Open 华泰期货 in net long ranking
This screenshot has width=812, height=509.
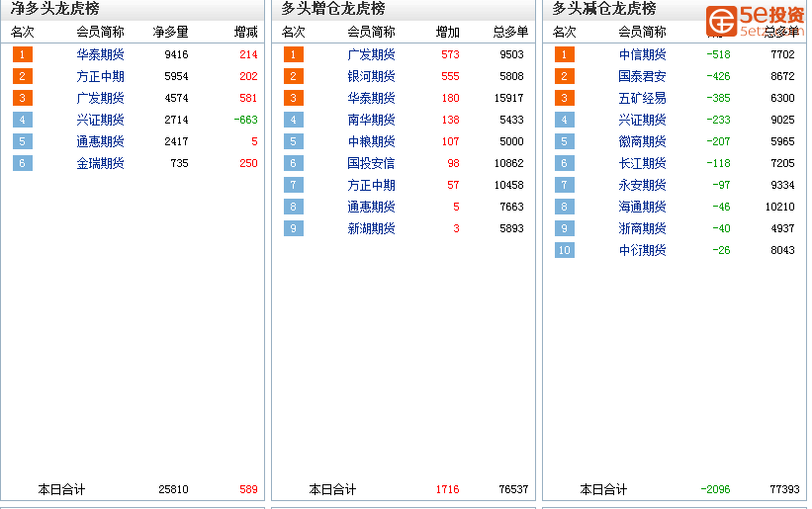[x=100, y=54]
